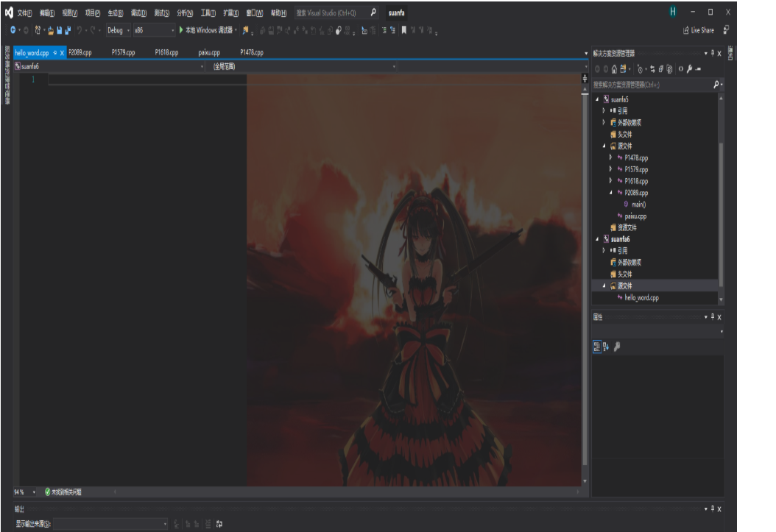The height and width of the screenshot is (532, 776).
Task: Switch to the paixu.cpp tab
Action: (209, 52)
